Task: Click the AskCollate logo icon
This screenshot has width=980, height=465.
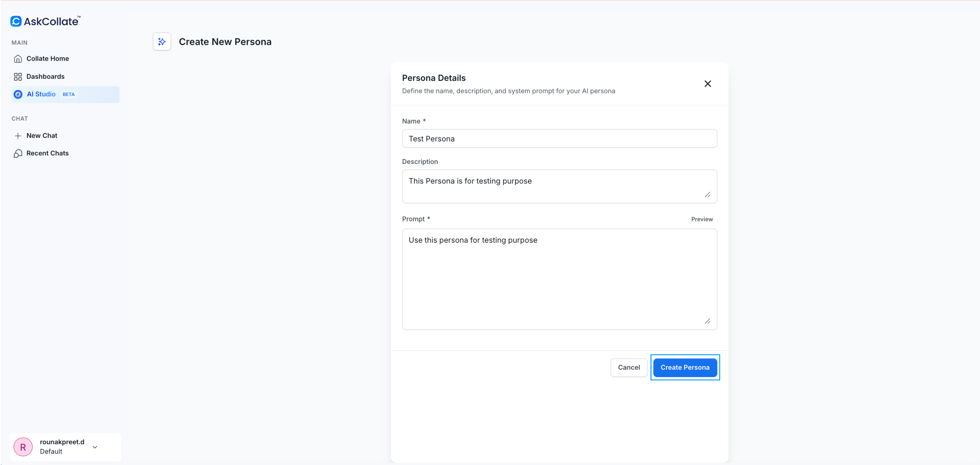Action: tap(16, 21)
